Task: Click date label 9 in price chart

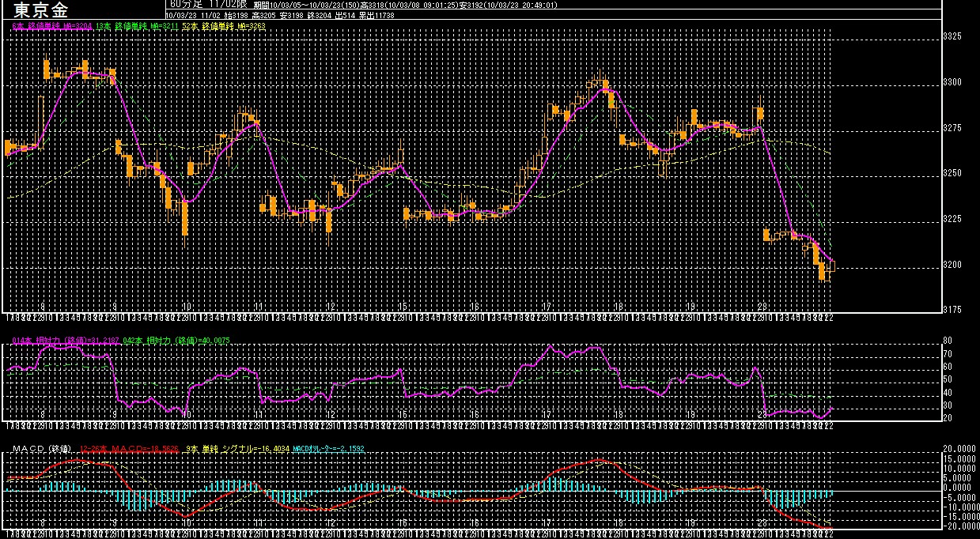Action: coord(114,306)
